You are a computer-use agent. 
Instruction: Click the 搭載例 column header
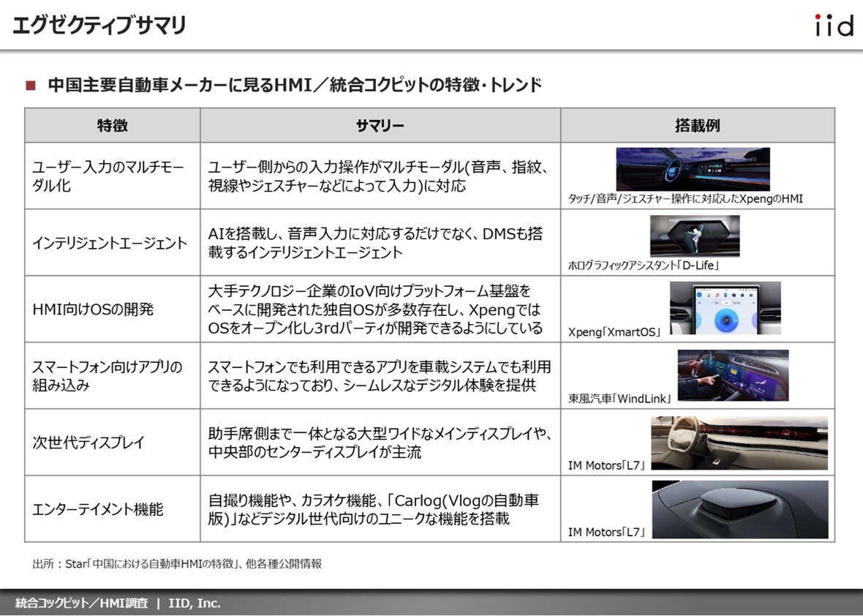[697, 126]
